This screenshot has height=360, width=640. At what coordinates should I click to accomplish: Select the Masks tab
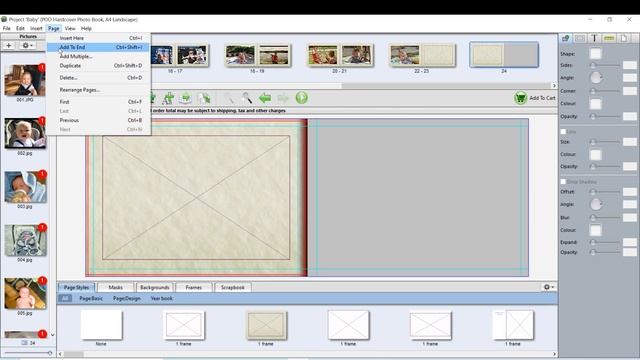[x=116, y=287]
